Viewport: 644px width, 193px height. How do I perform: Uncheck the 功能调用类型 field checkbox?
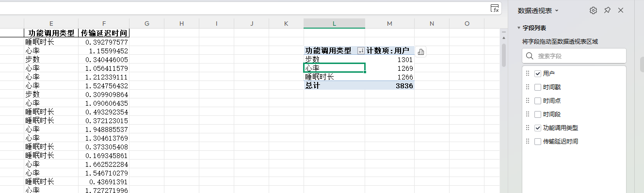[537, 128]
